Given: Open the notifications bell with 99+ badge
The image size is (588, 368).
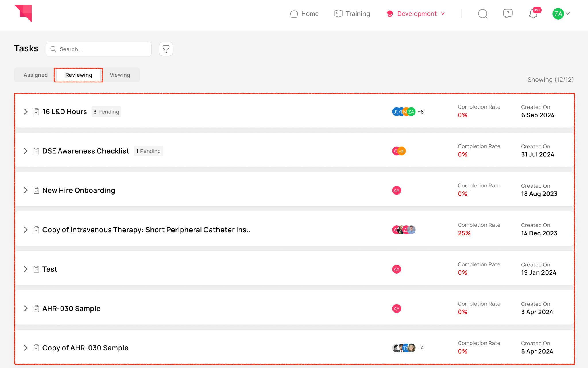Looking at the screenshot, I should (x=533, y=14).
